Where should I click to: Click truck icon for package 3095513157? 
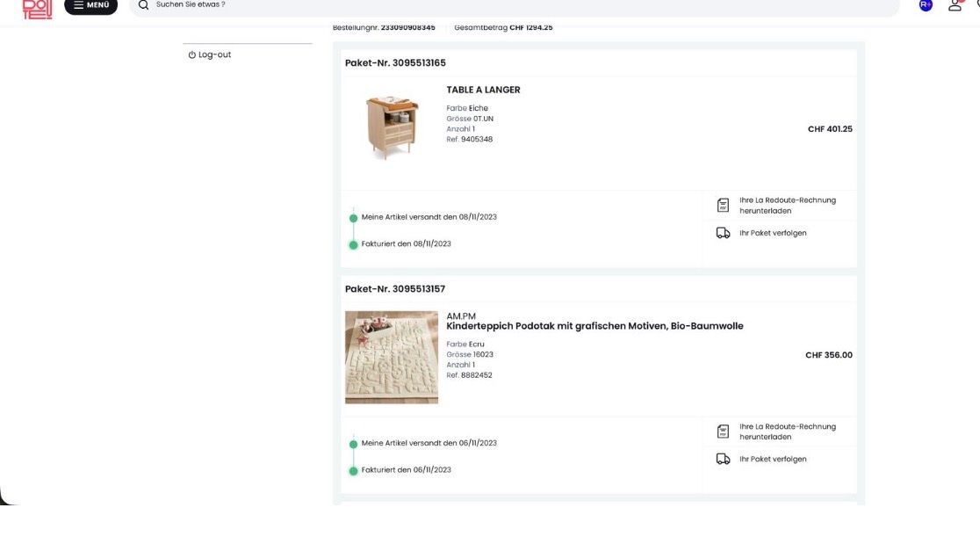[723, 460]
